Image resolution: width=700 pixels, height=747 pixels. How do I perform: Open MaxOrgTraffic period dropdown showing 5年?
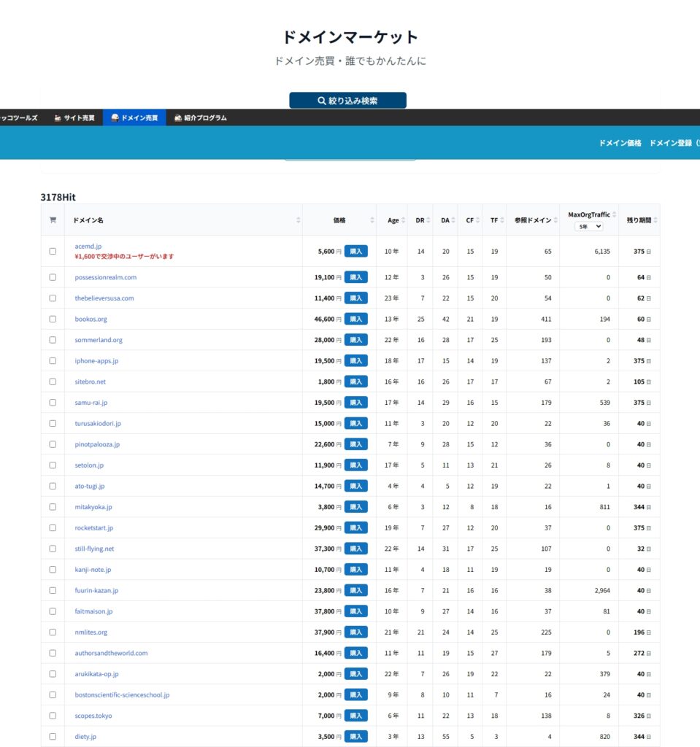pos(588,227)
